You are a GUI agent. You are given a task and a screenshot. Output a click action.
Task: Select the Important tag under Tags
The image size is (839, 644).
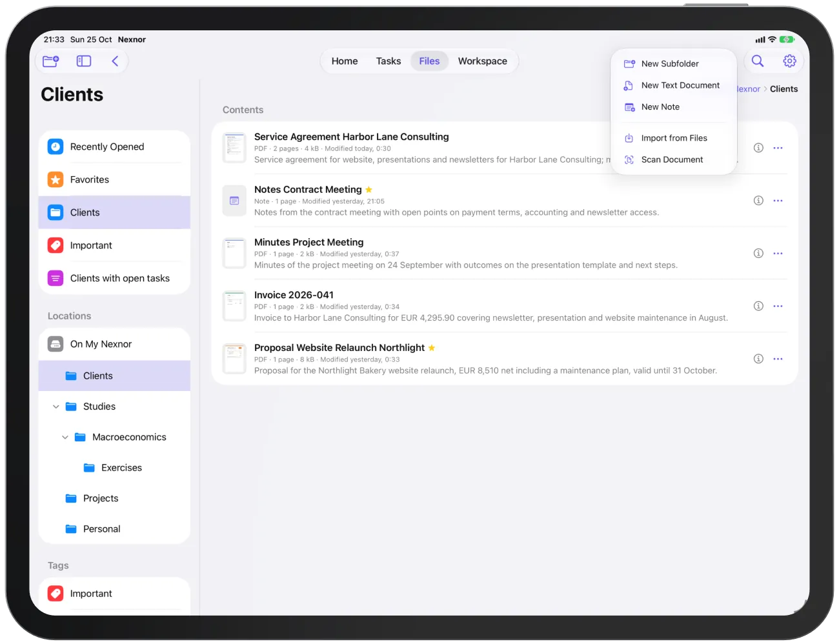click(x=114, y=594)
